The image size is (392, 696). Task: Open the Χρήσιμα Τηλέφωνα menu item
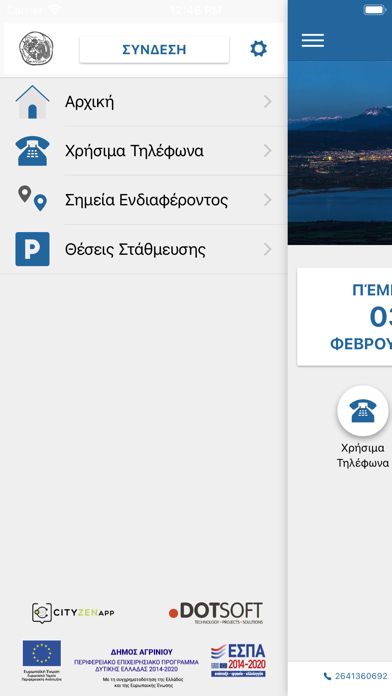point(144,151)
